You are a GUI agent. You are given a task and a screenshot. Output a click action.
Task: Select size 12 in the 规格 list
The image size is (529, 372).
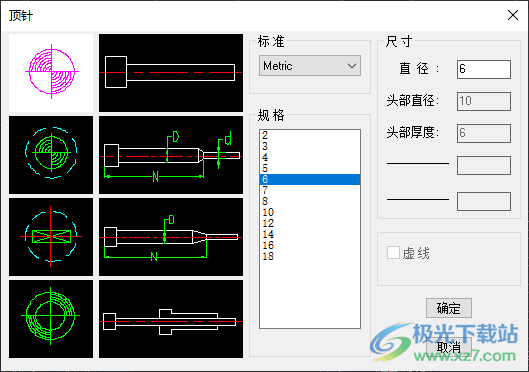pos(310,223)
